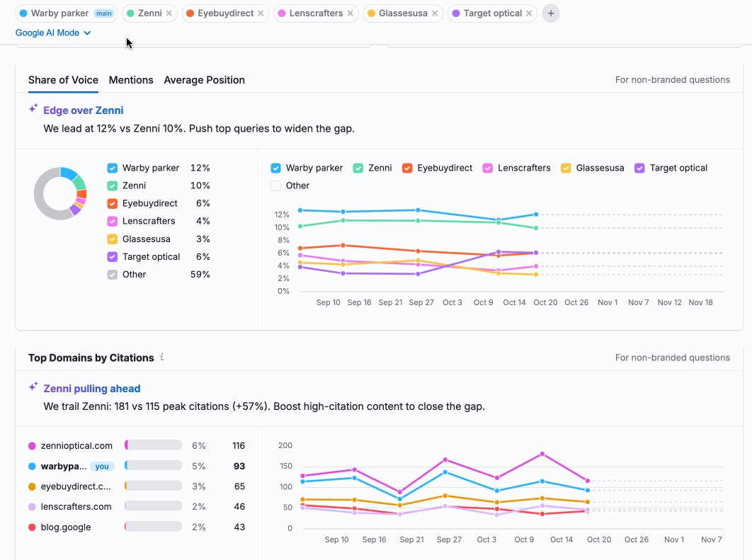
Task: Remove the Zenni brand chip
Action: click(x=169, y=13)
